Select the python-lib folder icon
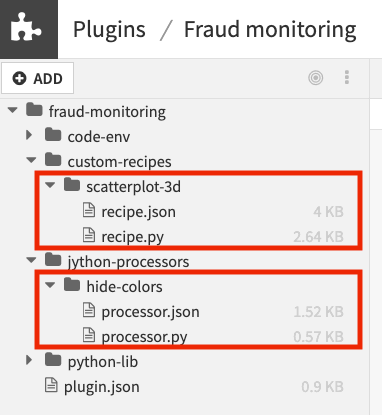This screenshot has height=415, width=382. [x=53, y=359]
